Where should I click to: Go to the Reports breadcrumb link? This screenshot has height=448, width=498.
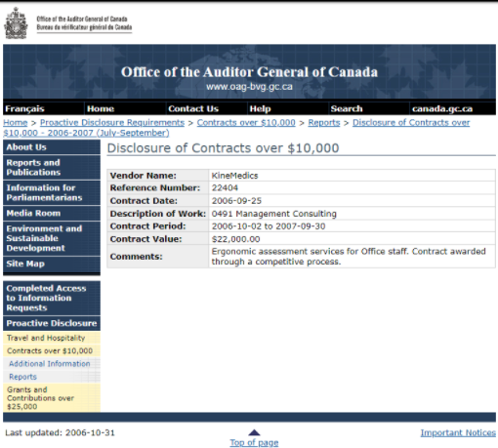coord(324,123)
